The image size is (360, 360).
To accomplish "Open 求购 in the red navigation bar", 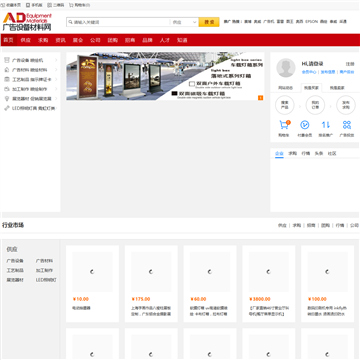I will (x=43, y=40).
